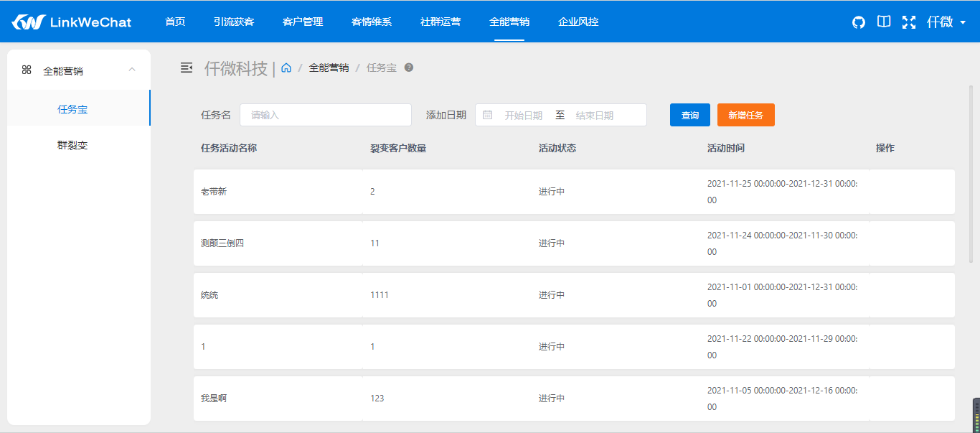This screenshot has width=980, height=433.
Task: Click date 2021-11-24 activity time
Action: tap(783, 243)
